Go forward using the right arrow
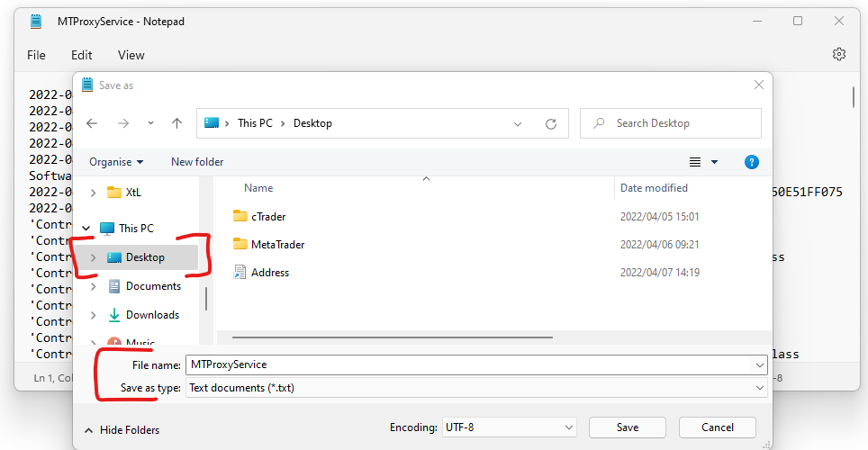Image resolution: width=868 pixels, height=450 pixels. pyautogui.click(x=122, y=123)
